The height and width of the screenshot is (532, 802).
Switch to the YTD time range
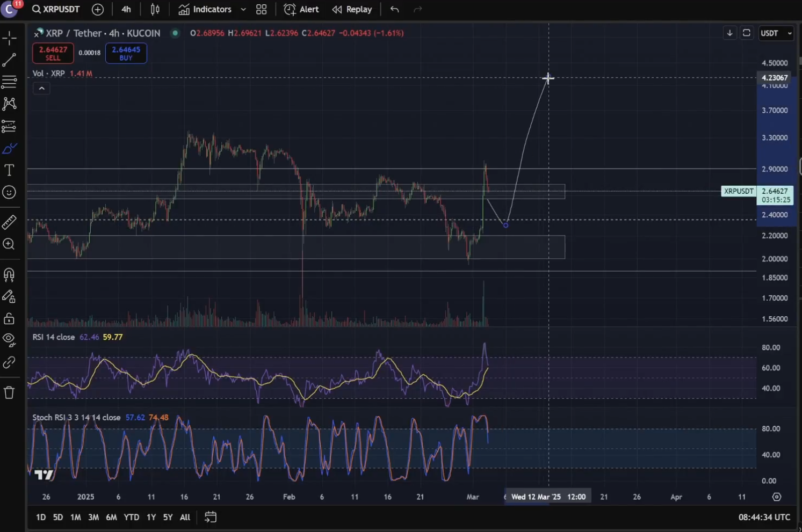click(x=131, y=517)
